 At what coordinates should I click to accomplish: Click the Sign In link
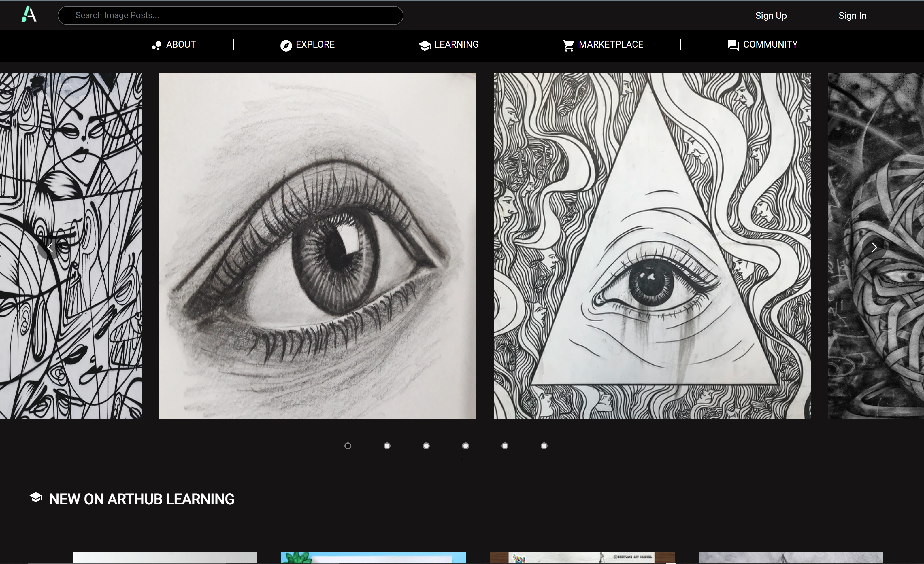click(x=852, y=16)
